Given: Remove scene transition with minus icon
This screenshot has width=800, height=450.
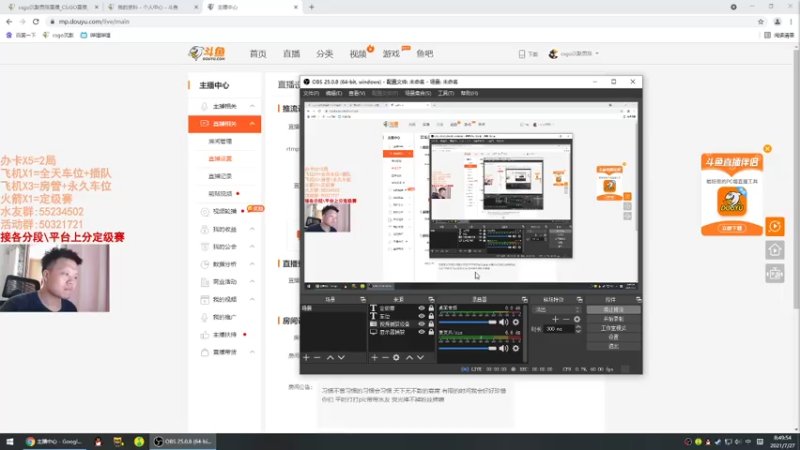Looking at the screenshot, I should (x=566, y=319).
